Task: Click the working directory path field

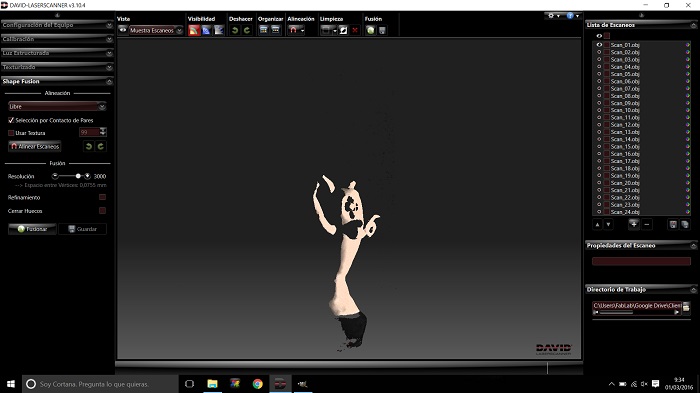Action: [637, 305]
